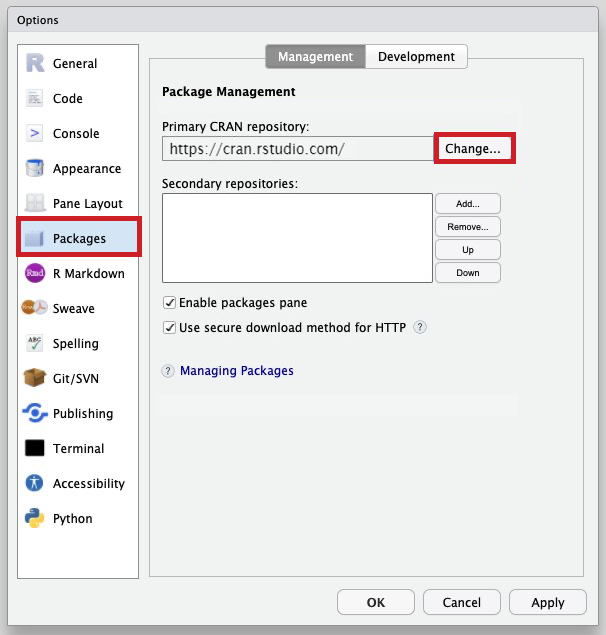The image size is (606, 635).
Task: Click help icon beside secure download option
Action: (x=420, y=327)
